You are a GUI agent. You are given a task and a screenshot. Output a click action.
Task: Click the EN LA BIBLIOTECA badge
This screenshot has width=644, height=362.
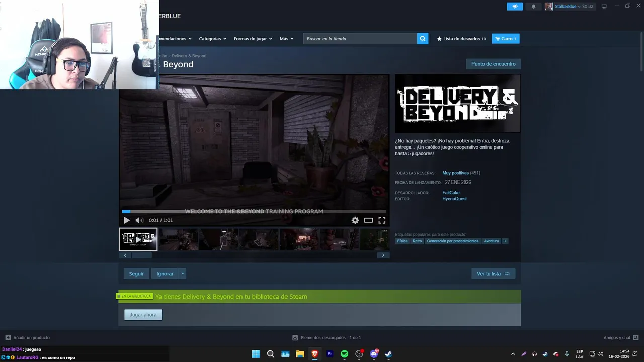click(135, 296)
